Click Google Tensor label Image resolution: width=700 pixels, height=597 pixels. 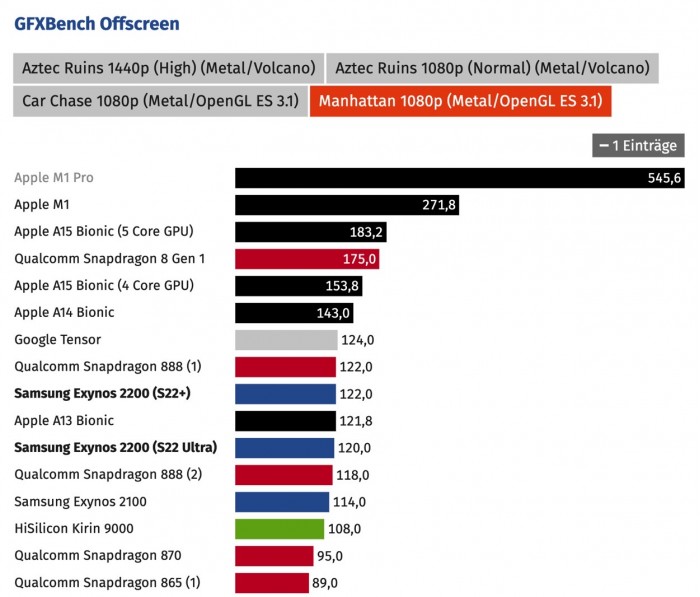[58, 339]
